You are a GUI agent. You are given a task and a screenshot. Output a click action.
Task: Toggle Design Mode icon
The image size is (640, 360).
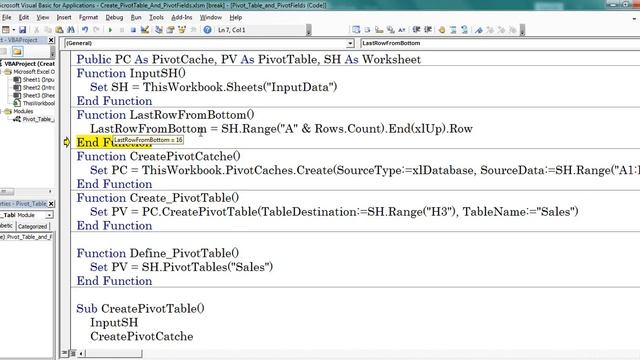click(144, 30)
